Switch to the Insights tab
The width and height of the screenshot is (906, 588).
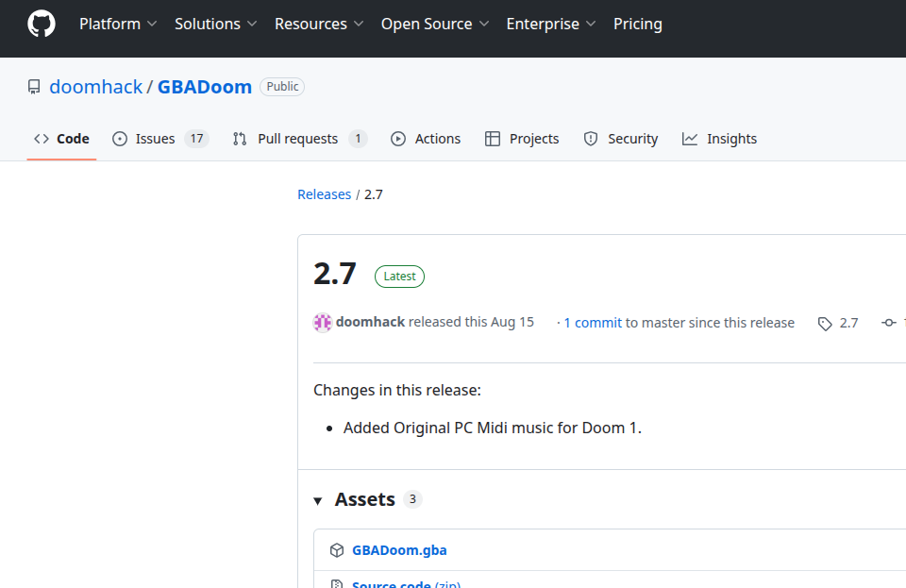coord(719,139)
